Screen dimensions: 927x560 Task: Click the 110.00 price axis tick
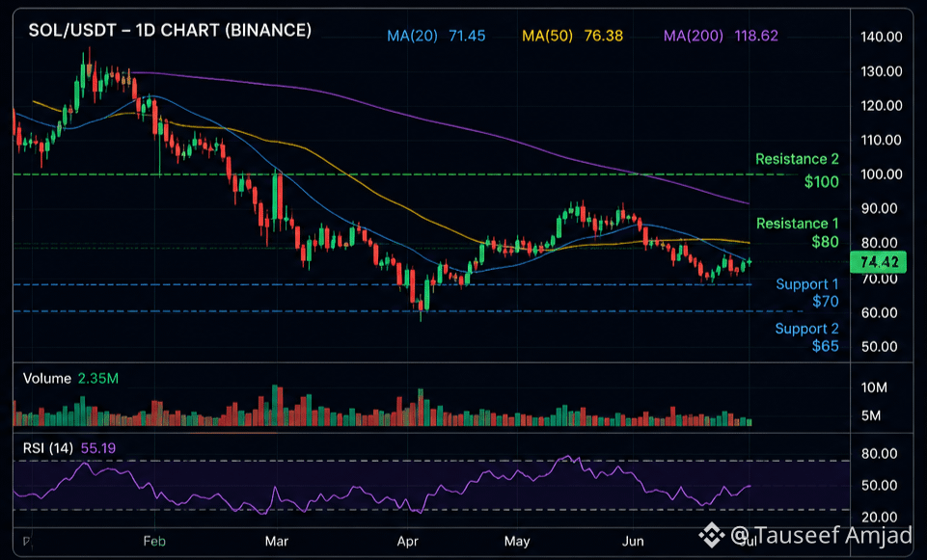(882, 140)
